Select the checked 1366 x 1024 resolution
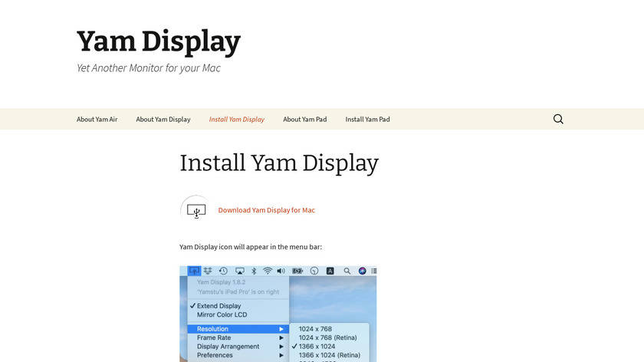This screenshot has width=644, height=362. [317, 346]
